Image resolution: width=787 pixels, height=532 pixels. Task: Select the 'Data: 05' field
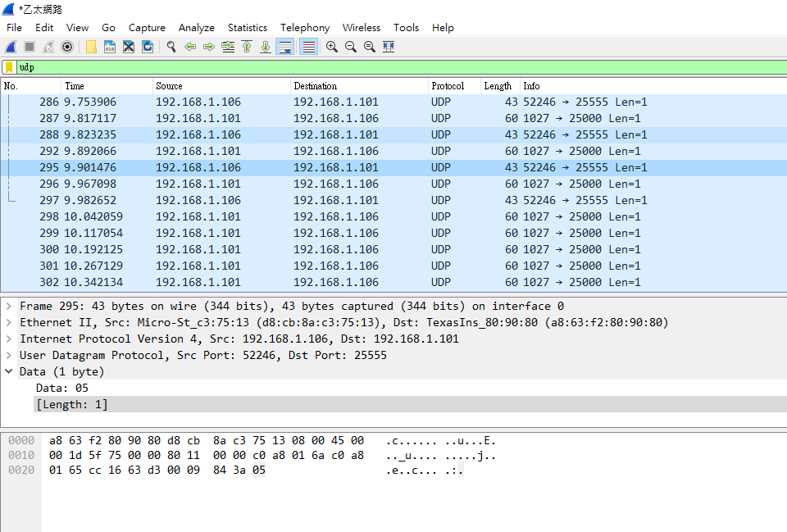[61, 388]
